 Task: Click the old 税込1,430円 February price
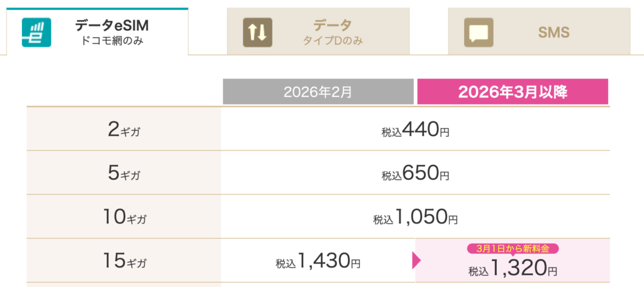(318, 262)
